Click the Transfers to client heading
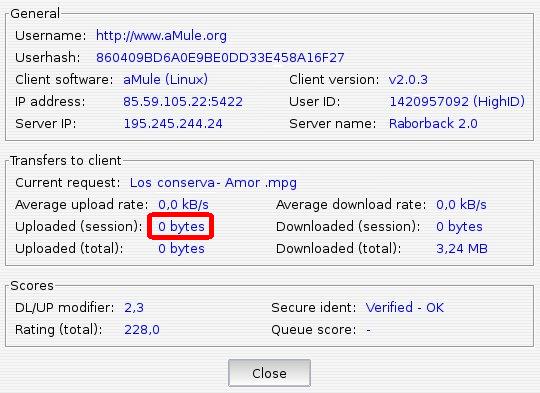Screen dimensions: 540x393 [x=65, y=161]
